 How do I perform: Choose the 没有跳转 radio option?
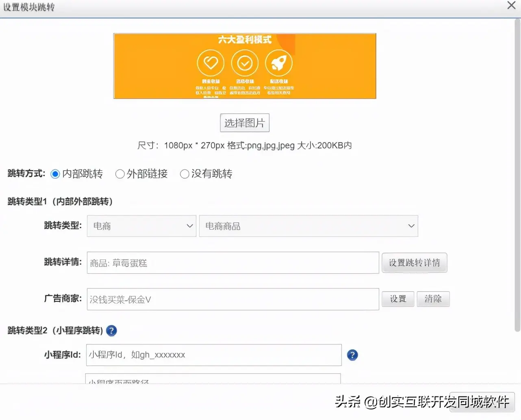[x=185, y=174]
